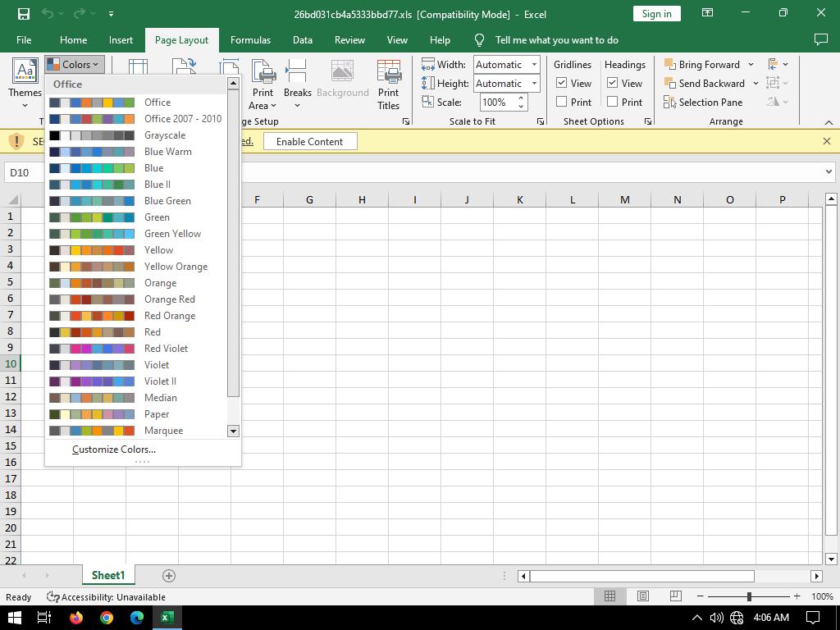Expand the Height dropdown
Image resolution: width=840 pixels, height=630 pixels.
click(533, 84)
